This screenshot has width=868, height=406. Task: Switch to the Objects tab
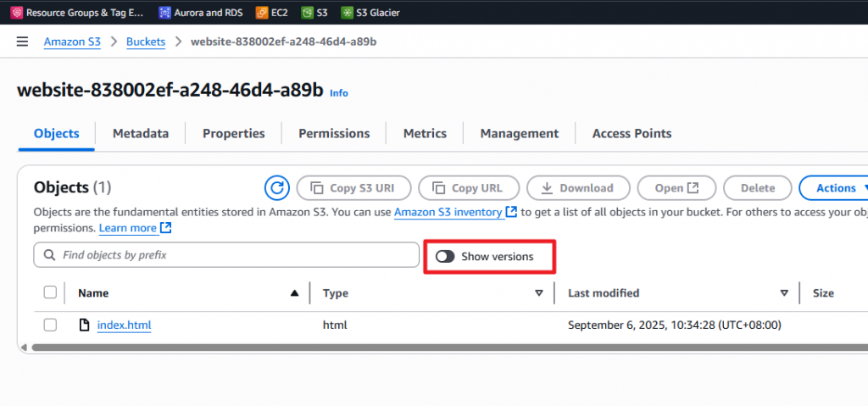pyautogui.click(x=57, y=133)
